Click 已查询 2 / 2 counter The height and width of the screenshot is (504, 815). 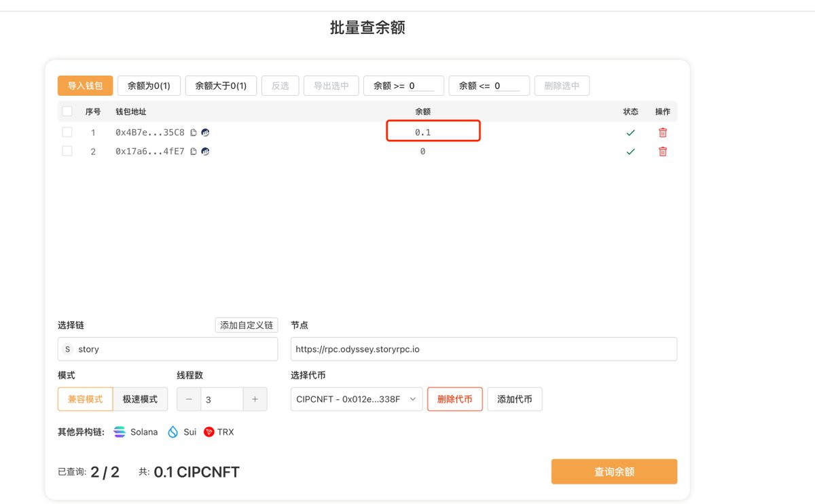(89, 472)
